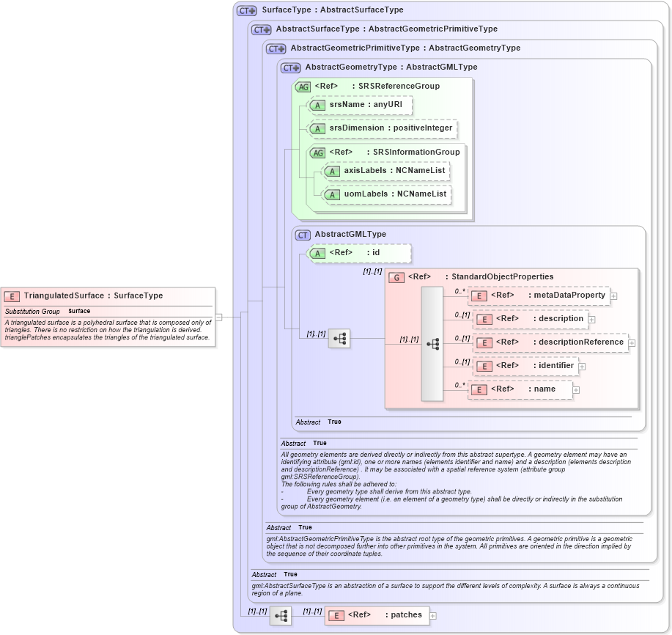
Task: Select the ': descriptionReference' label
Action: tap(579, 342)
